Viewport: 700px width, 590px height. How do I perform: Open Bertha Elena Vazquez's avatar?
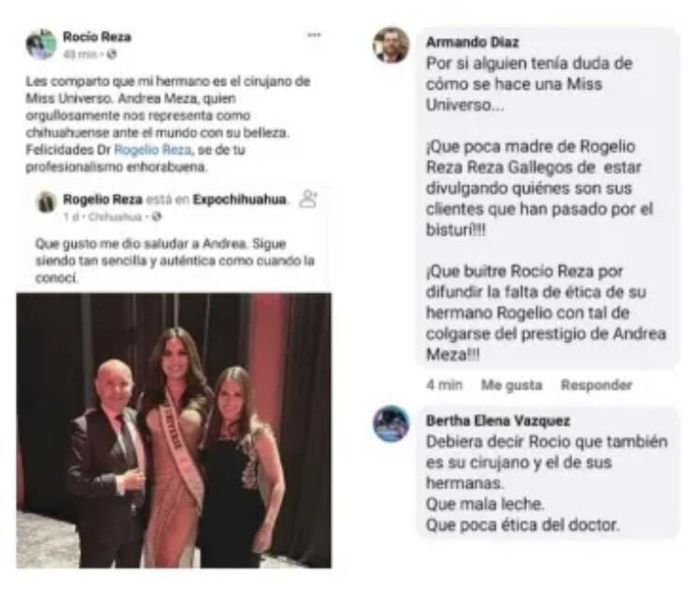coord(391,424)
